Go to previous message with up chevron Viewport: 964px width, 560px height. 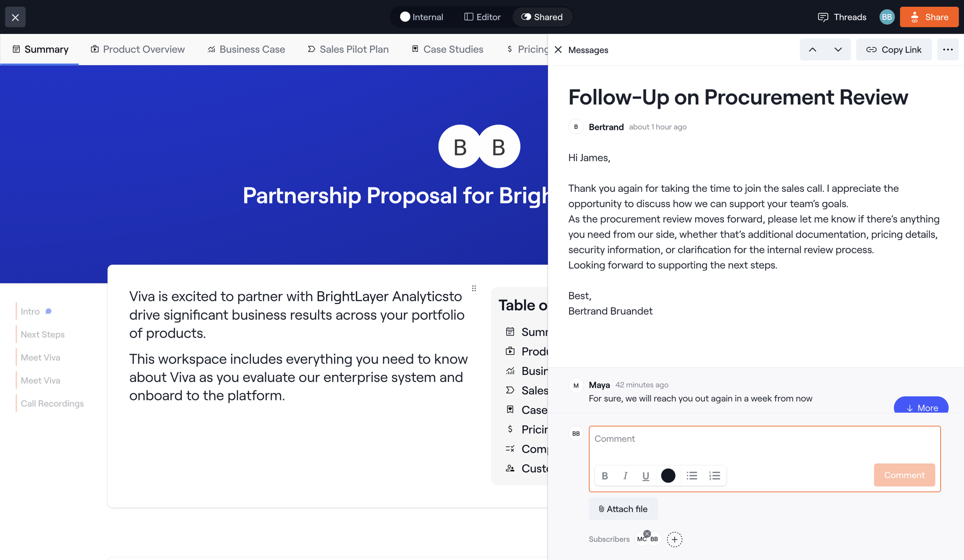click(x=813, y=50)
